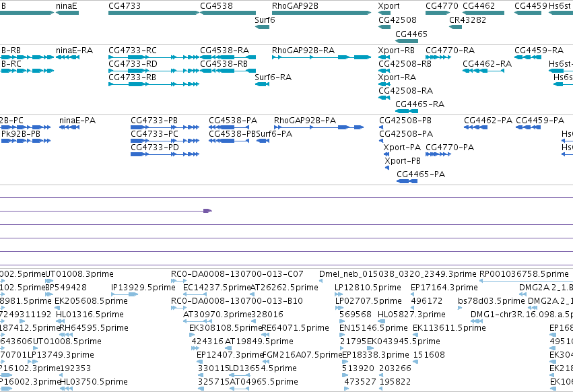Click the RH64595.5prime EST
This screenshot has width=573, height=392.
(66, 335)
